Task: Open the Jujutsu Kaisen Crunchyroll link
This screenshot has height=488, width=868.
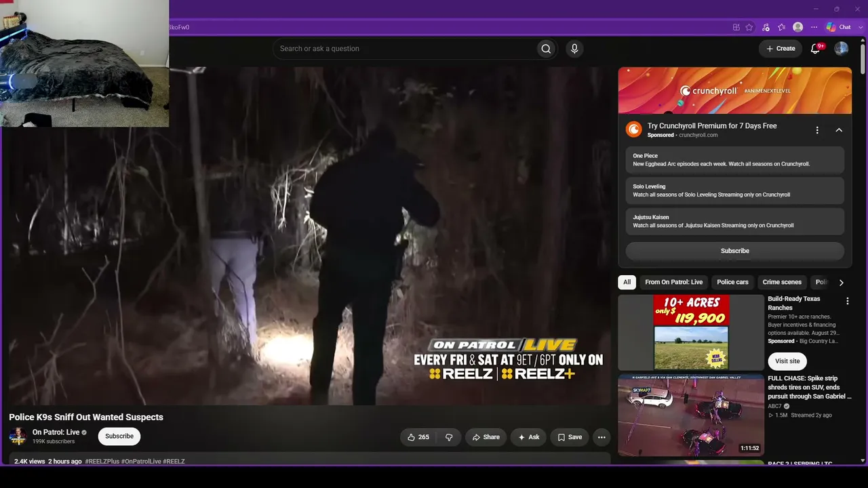Action: (x=735, y=221)
